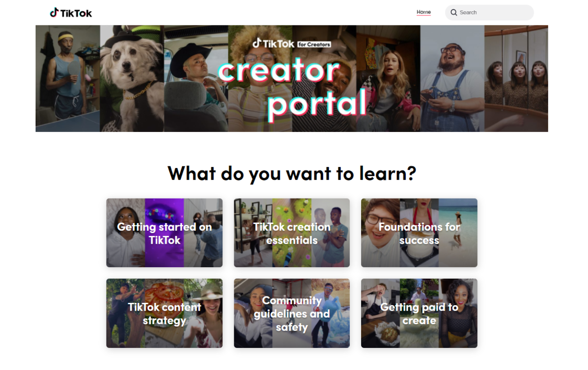Screen dimensions: 588x370
Task: Click the blonde woman on couch image
Action: [x=388, y=79]
